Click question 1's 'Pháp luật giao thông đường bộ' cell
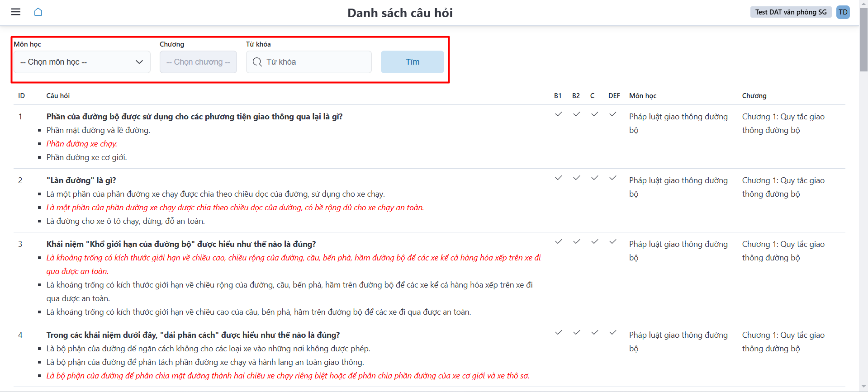This screenshot has height=392, width=868. click(x=678, y=123)
